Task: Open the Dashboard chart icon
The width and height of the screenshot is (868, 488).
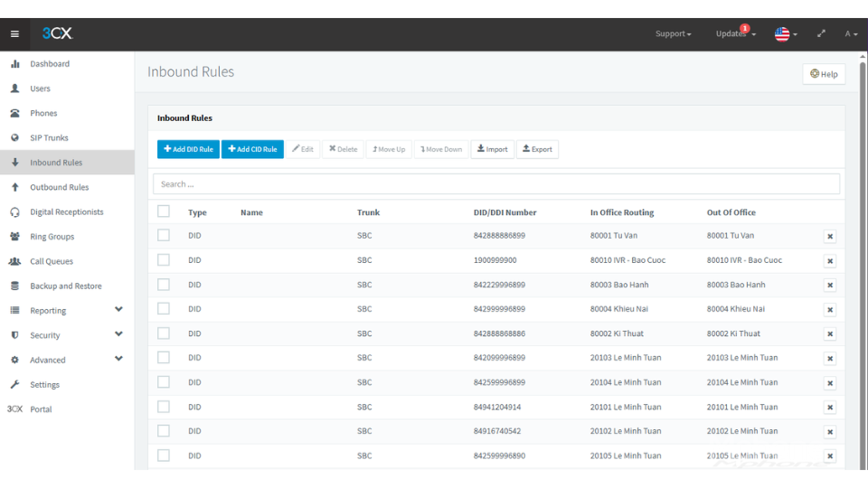Action: click(x=15, y=63)
